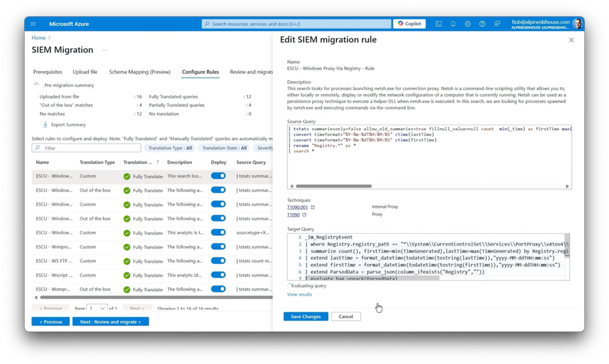
Task: Toggle Deploy for the second ESCU - Window... row
Action: [218, 190]
